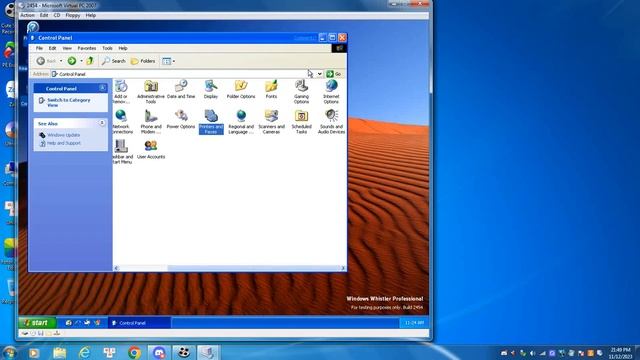Image resolution: width=640 pixels, height=360 pixels.
Task: Open Tools menu in Control Panel
Action: (107, 48)
